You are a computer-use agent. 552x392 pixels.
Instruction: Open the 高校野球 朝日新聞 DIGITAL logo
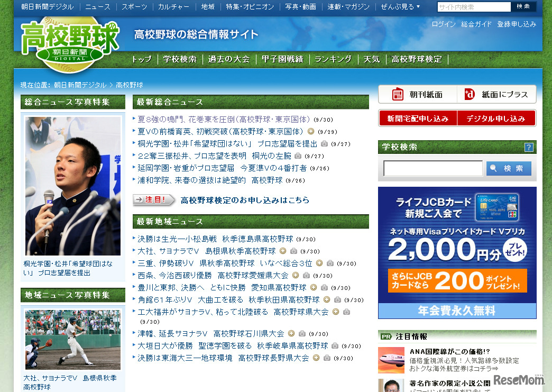[x=70, y=44]
